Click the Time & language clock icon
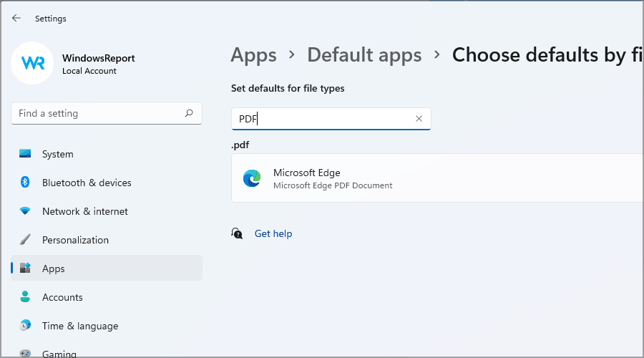 click(25, 326)
